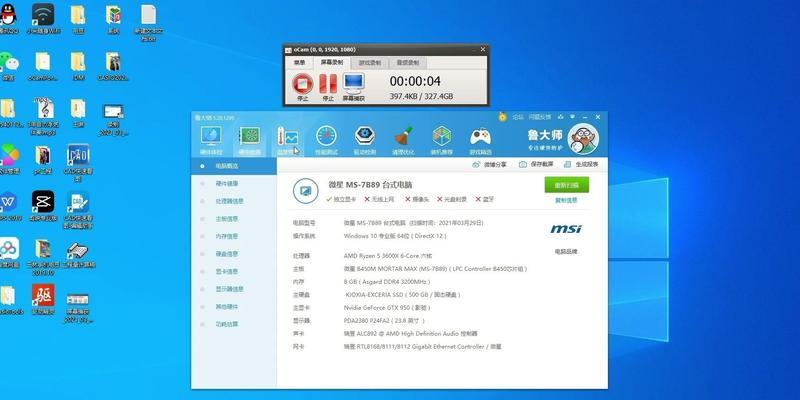The image size is (800, 400).
Task: Click the 无线上网 cross status
Action: (379, 199)
